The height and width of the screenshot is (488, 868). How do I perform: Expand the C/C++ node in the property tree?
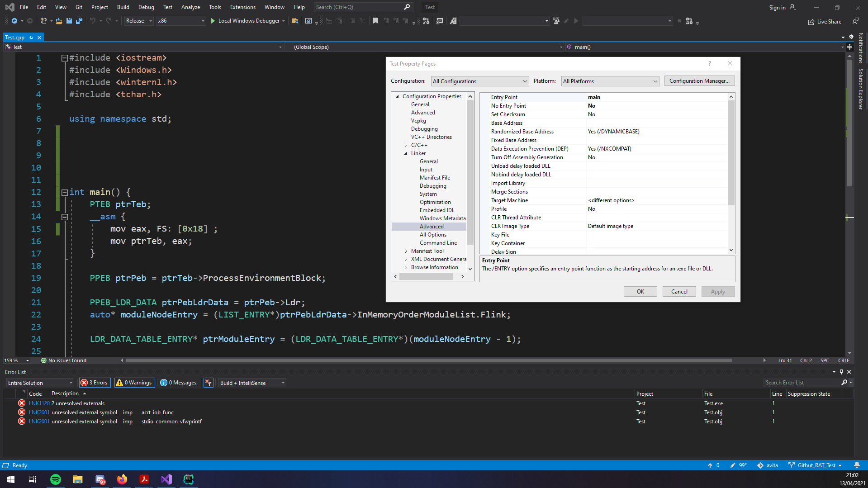tap(406, 145)
